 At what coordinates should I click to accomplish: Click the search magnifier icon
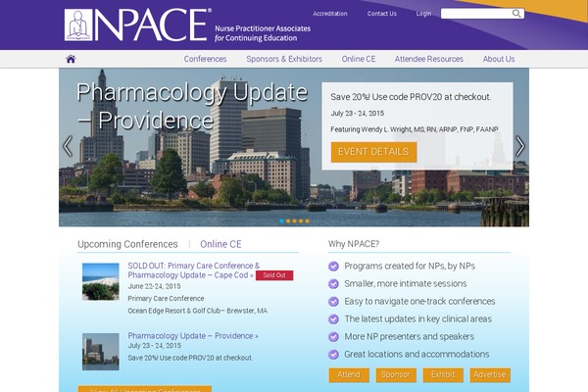coord(516,14)
